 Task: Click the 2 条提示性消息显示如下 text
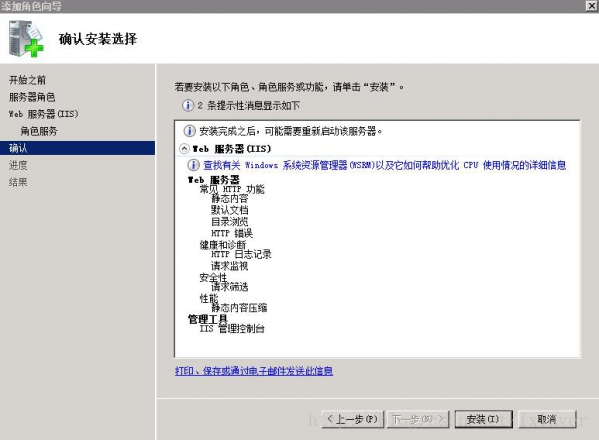249,105
